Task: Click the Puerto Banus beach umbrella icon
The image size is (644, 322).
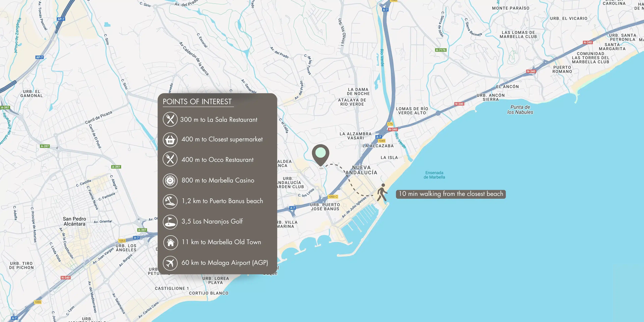Action: point(170,201)
